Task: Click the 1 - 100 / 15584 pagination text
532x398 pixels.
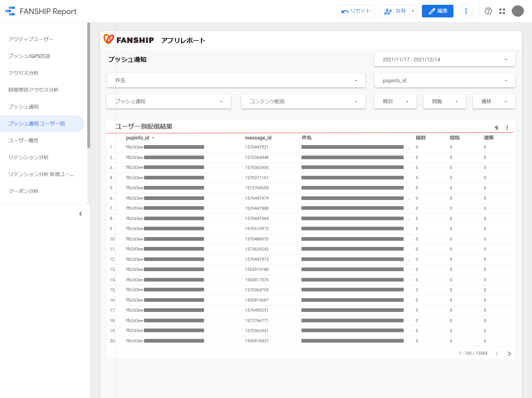Action: click(x=473, y=353)
